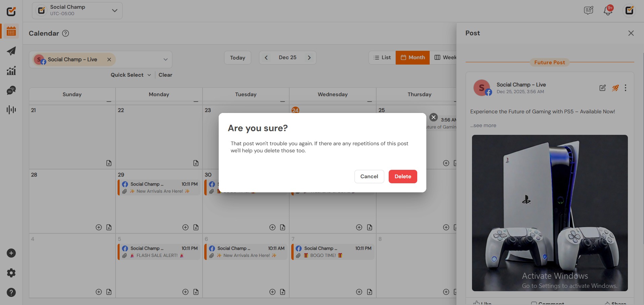Viewport: 644px width, 305px height.
Task: Switch to the List view tab
Action: point(382,58)
